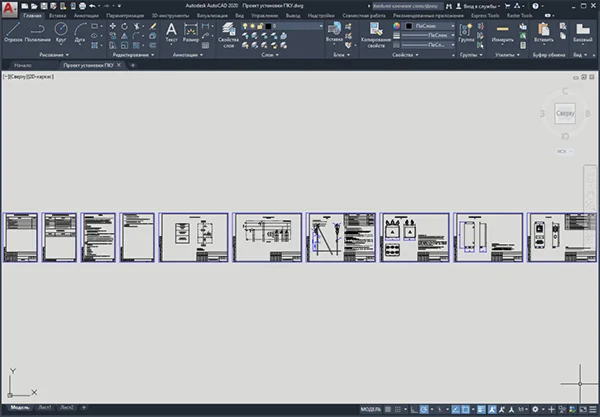This screenshot has width=600, height=417.
Task: Toggle 2D object snap in status bar
Action: pyautogui.click(x=465, y=409)
